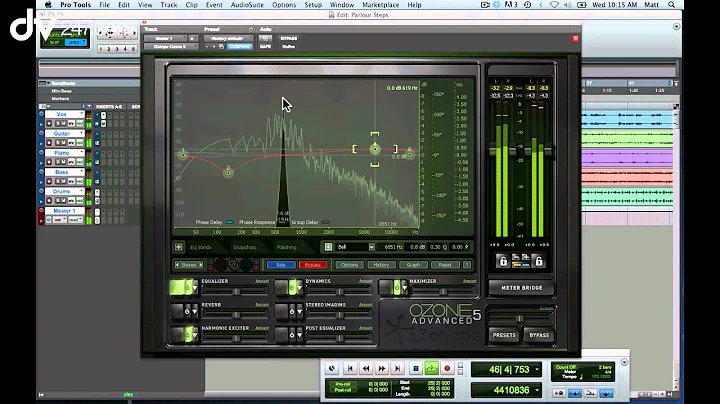Click the Fast Forward transport button
This screenshot has height=404, width=720.
pyautogui.click(x=382, y=368)
